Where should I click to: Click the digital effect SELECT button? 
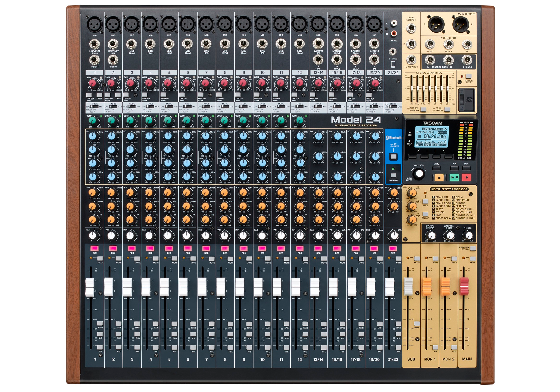pyautogui.click(x=425, y=214)
